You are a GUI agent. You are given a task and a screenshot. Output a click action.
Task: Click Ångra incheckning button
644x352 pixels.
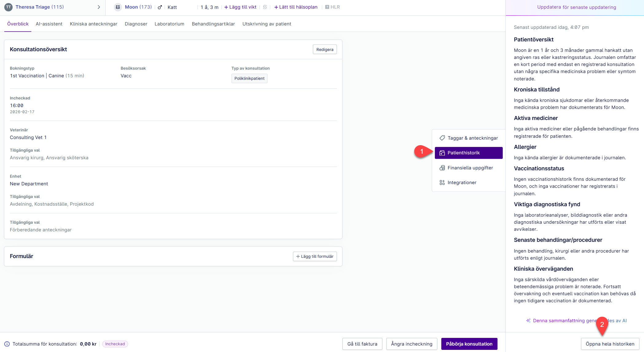pyautogui.click(x=412, y=344)
